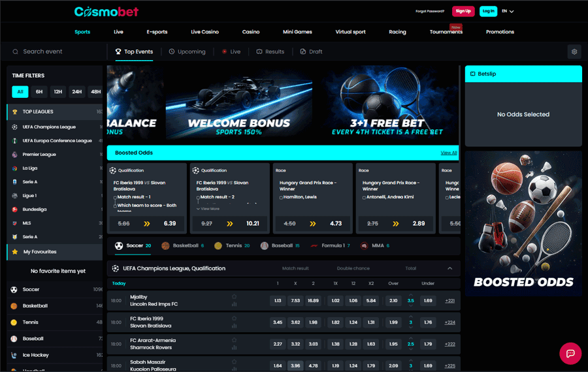Click the Formula 1 sport icon
Screen dimensions: 588x372
314,246
